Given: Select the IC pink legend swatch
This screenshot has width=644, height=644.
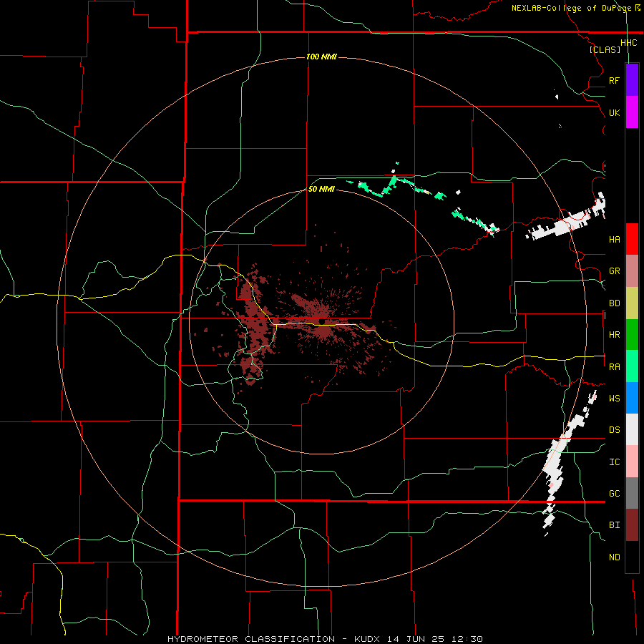Looking at the screenshot, I should 632,462.
